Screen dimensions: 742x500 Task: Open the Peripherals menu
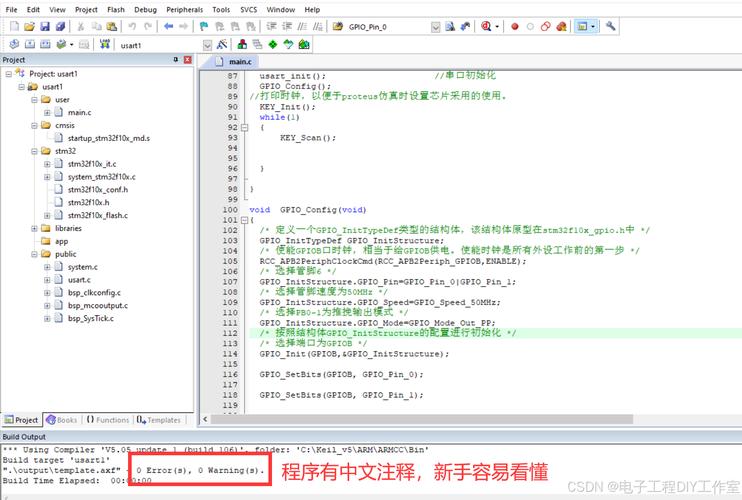click(x=185, y=9)
